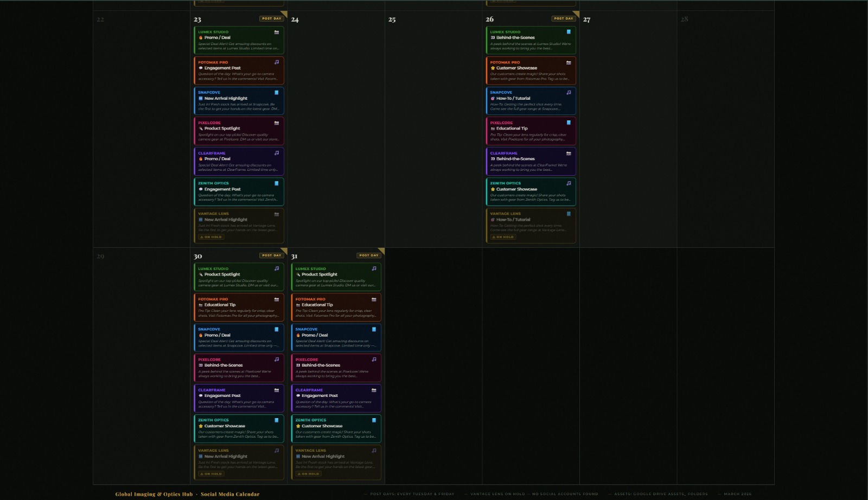The image size is (868, 500).
Task: Open Pixelcore 'Educational Tip' title on day 26
Action: click(512, 129)
